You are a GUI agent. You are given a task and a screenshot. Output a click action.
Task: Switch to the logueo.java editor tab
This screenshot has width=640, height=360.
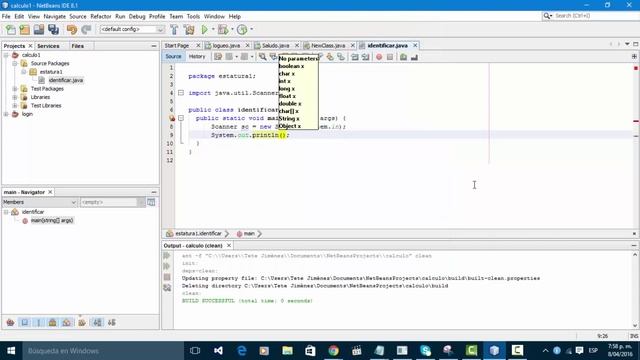[x=226, y=45]
